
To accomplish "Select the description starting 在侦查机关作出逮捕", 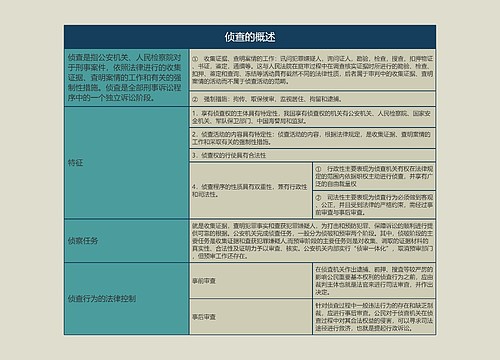I will (x=374, y=281).
